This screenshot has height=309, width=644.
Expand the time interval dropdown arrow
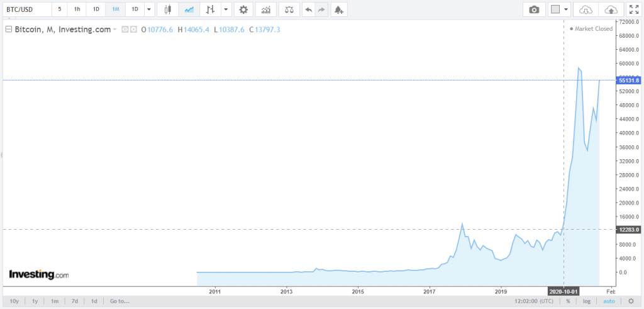coord(148,9)
